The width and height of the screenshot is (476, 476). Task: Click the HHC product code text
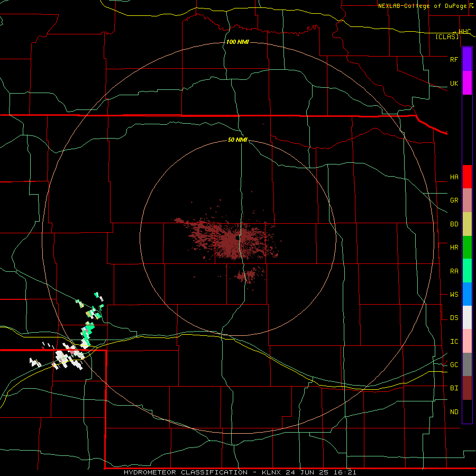coord(464,31)
